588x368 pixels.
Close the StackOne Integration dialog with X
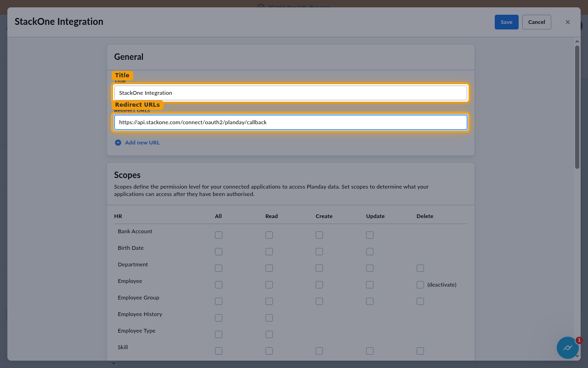point(568,22)
